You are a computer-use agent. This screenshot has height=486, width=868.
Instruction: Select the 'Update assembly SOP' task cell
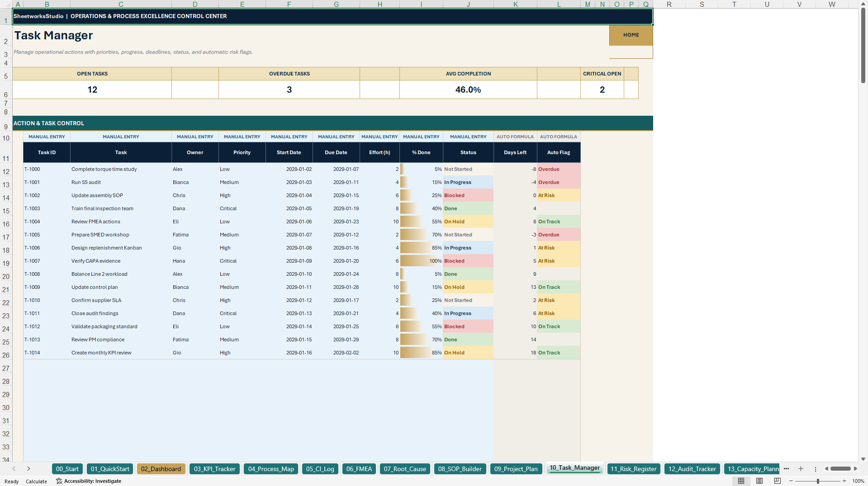coord(121,196)
